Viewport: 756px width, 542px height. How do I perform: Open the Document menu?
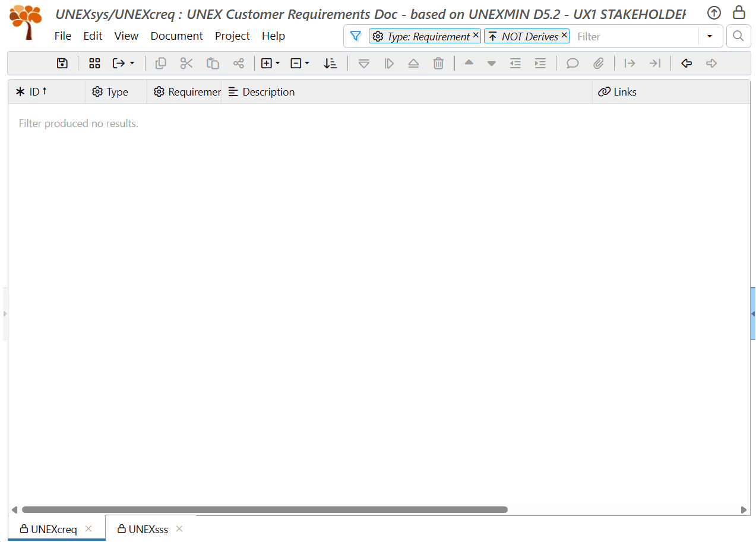(x=176, y=36)
